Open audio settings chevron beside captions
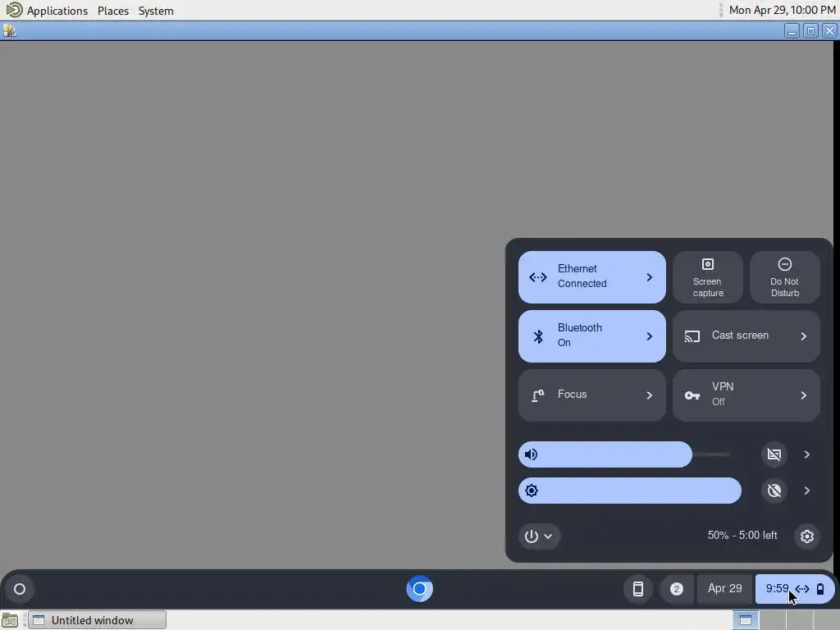 pyautogui.click(x=807, y=454)
